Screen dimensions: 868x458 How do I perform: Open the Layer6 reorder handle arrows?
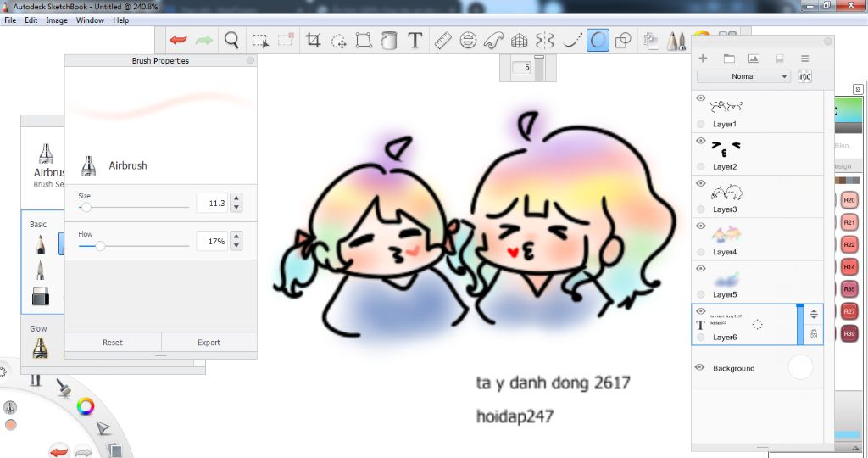[814, 314]
